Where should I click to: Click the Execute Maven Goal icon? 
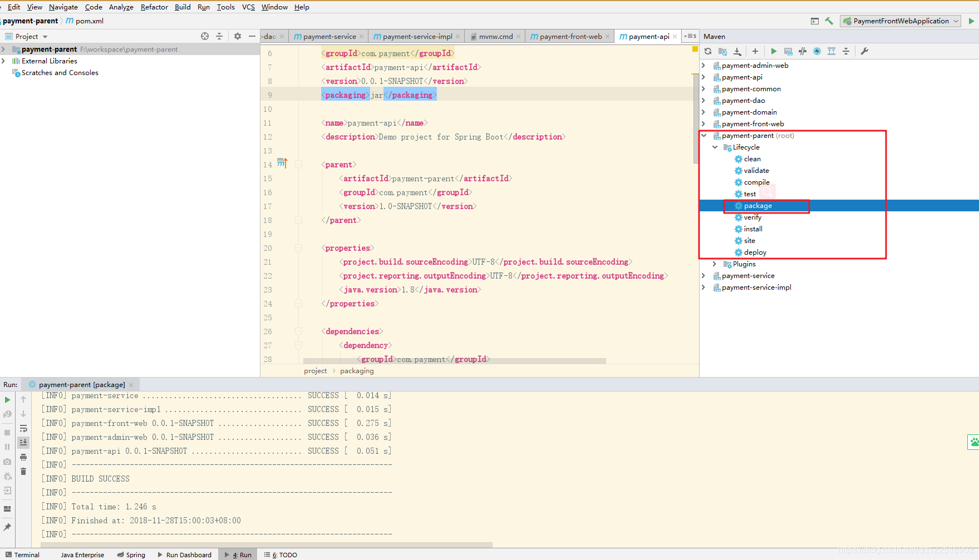(788, 51)
